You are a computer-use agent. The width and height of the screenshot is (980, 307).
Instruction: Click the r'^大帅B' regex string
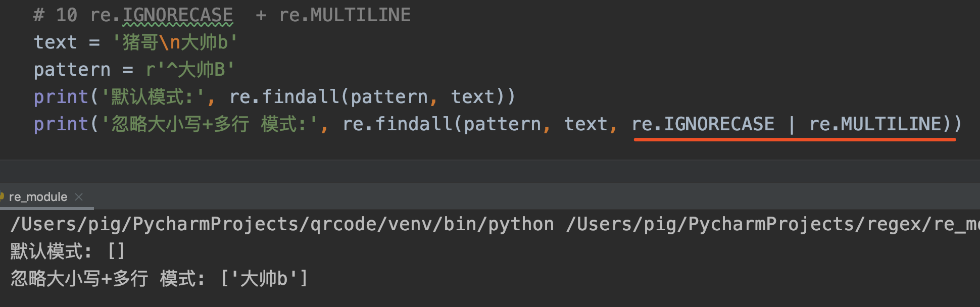click(190, 70)
